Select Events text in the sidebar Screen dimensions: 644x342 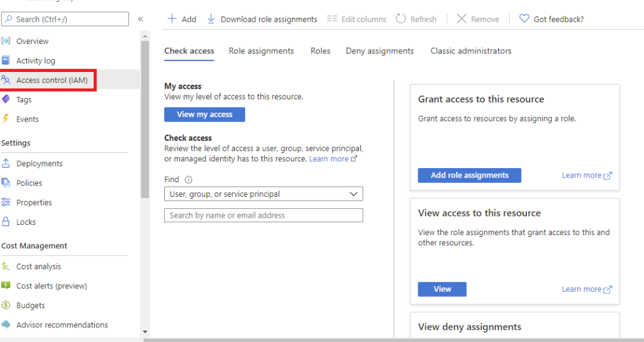(27, 119)
